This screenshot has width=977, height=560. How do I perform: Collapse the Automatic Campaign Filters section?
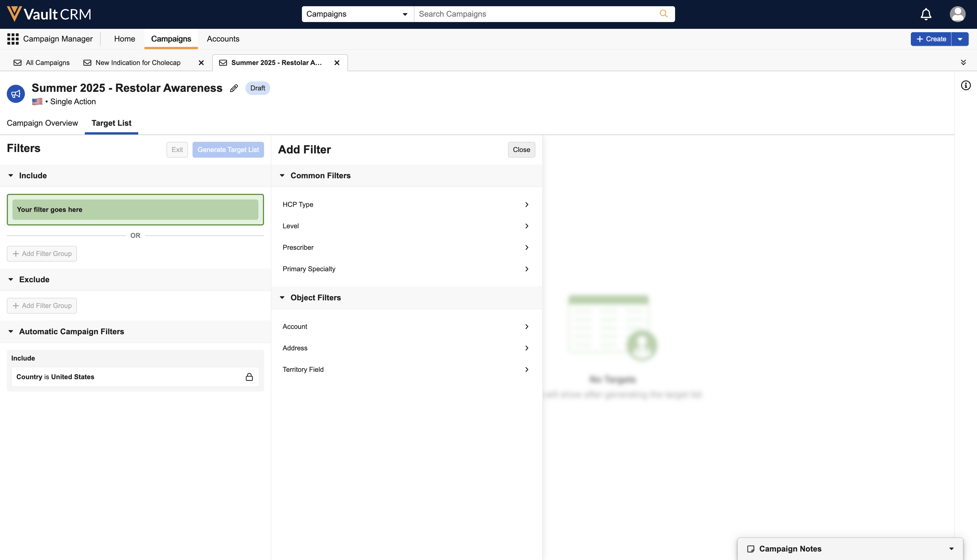pyautogui.click(x=11, y=331)
